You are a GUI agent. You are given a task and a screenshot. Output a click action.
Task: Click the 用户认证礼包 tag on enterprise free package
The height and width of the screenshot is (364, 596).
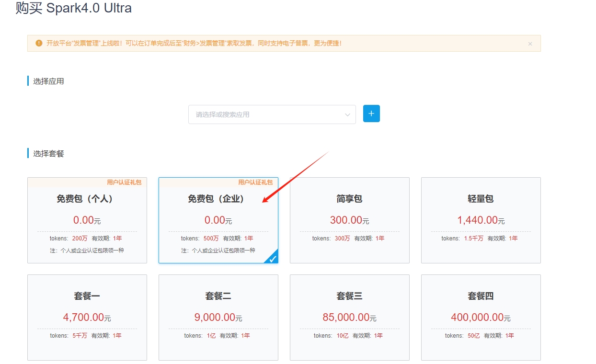point(255,182)
